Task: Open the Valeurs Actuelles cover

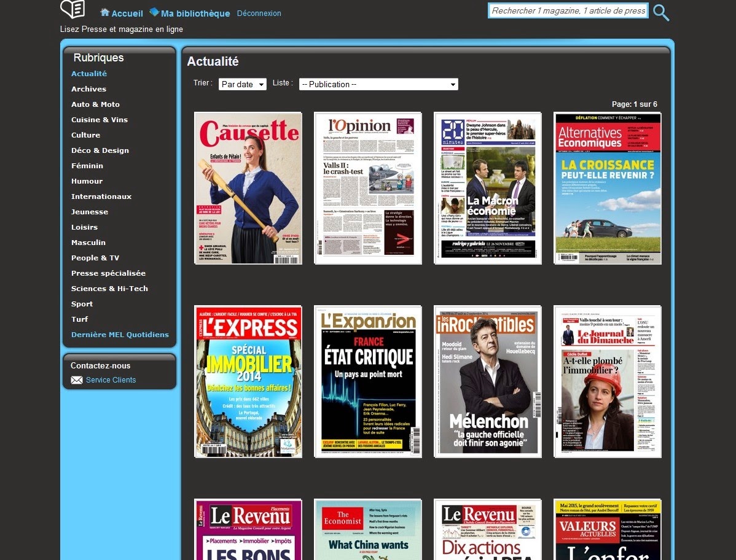Action: pos(608,529)
